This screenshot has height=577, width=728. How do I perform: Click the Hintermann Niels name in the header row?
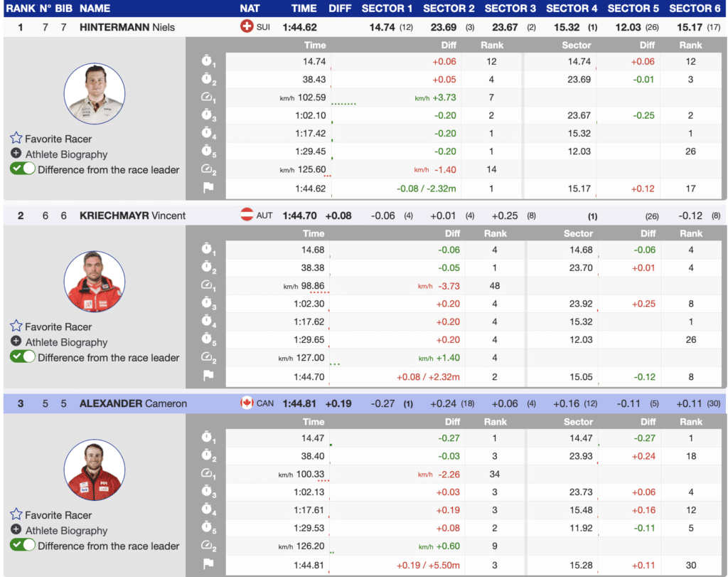coord(127,27)
